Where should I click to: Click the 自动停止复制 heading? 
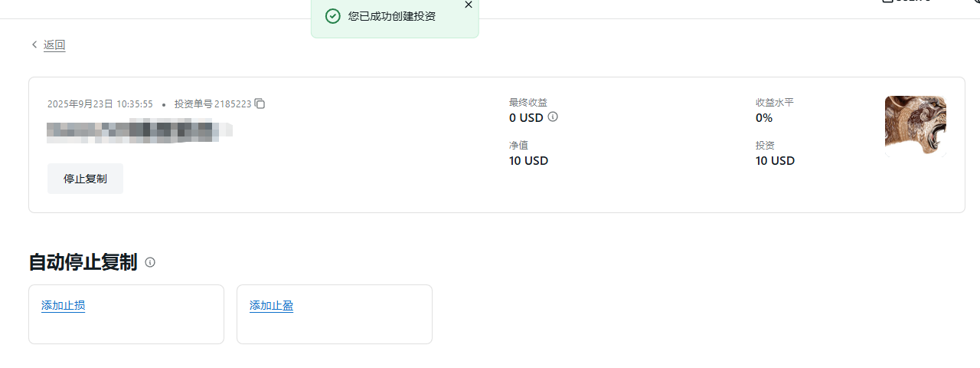pyautogui.click(x=83, y=262)
